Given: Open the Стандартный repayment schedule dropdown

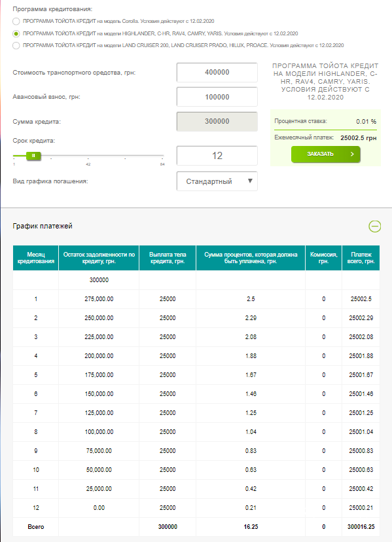Looking at the screenshot, I should 217,181.
